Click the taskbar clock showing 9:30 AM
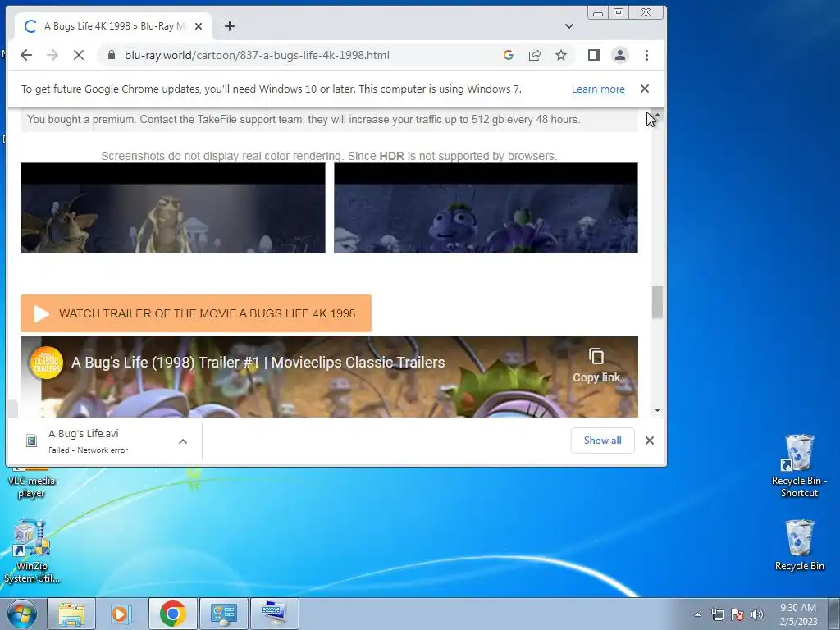Viewport: 840px width, 630px height. pos(798,614)
